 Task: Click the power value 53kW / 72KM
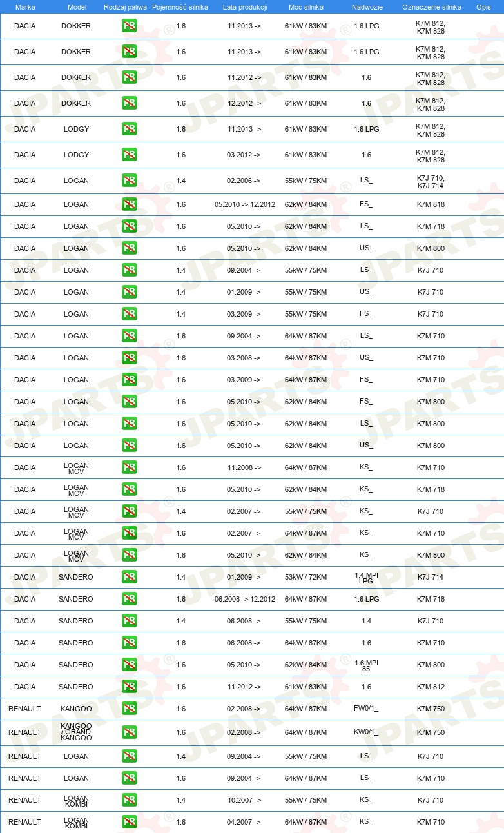tap(305, 577)
